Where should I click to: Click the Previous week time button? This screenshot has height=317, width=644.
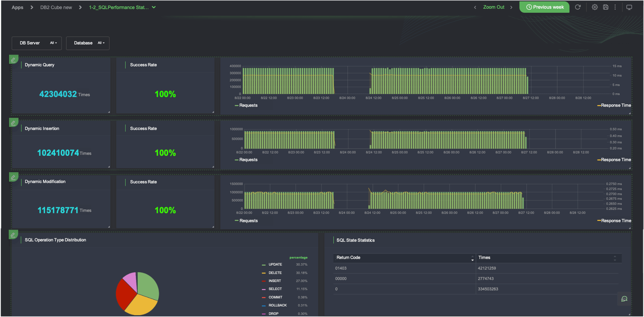(544, 7)
